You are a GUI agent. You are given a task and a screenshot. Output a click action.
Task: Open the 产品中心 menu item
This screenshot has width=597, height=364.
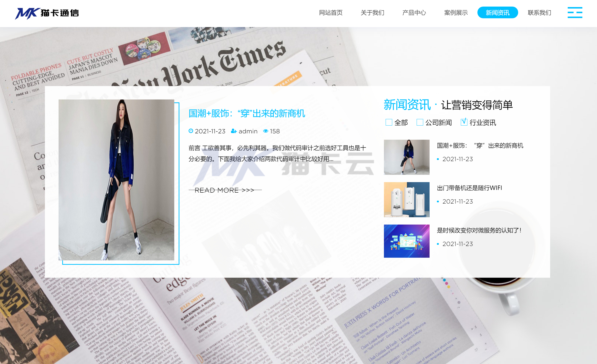pyautogui.click(x=414, y=13)
